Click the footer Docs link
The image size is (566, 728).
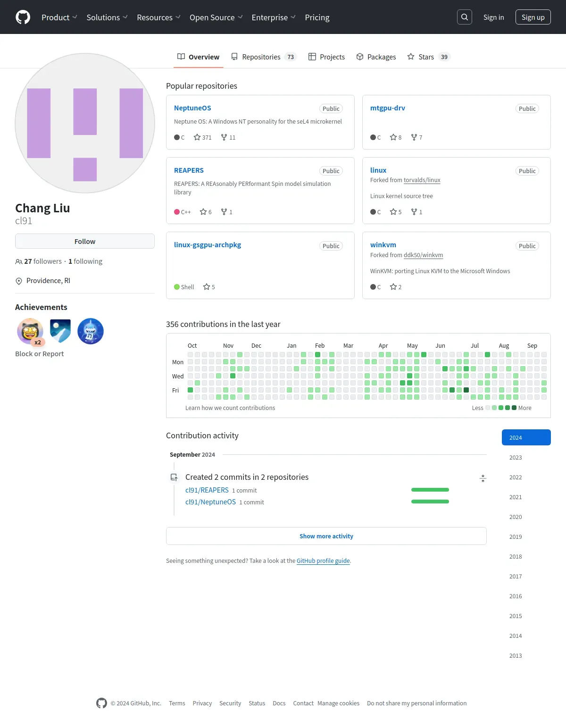coord(279,703)
